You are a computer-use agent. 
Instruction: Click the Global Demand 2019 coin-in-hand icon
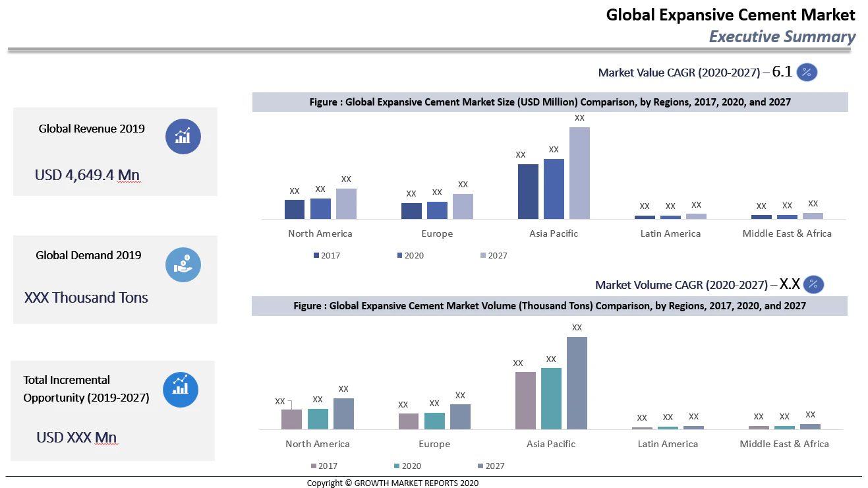(x=183, y=264)
